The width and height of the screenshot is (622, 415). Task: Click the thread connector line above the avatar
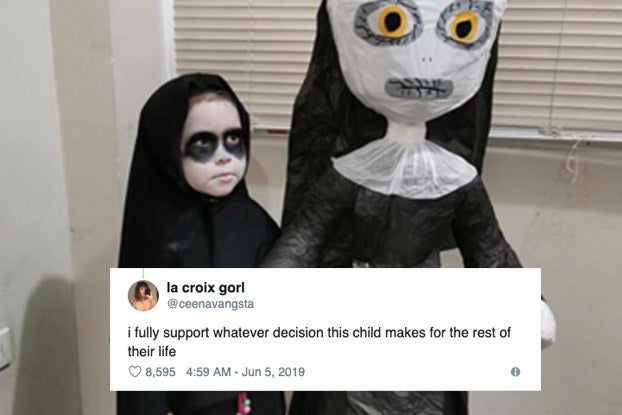[143, 274]
